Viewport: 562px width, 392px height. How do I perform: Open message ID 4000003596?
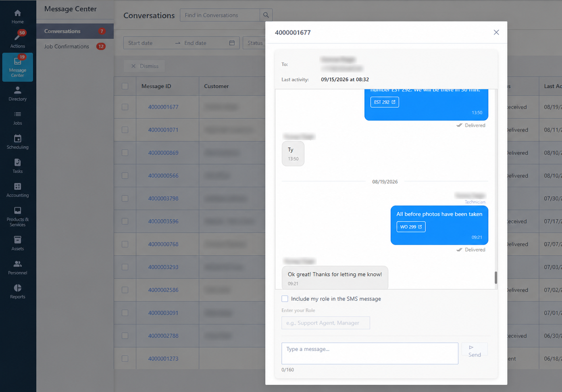[x=163, y=221]
